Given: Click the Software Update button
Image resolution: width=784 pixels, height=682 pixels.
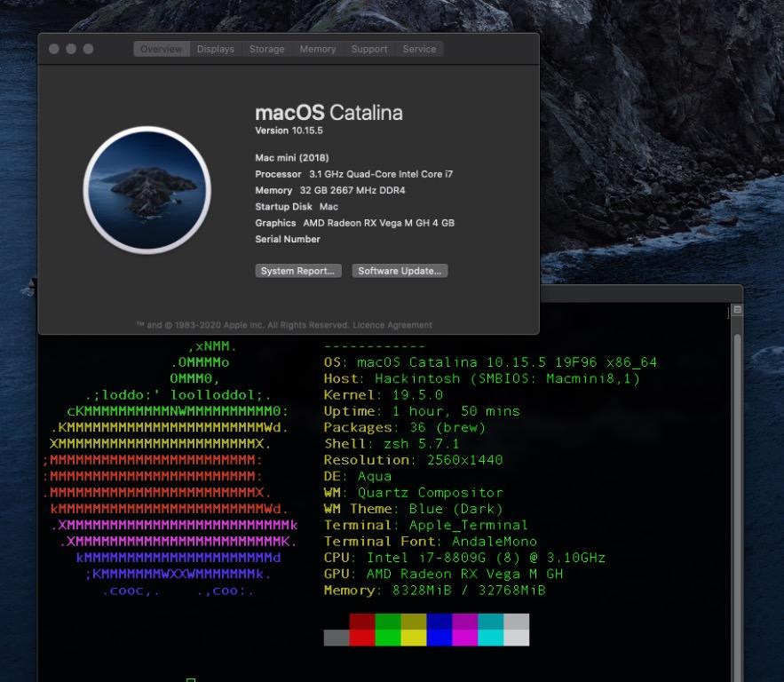Looking at the screenshot, I should (400, 271).
